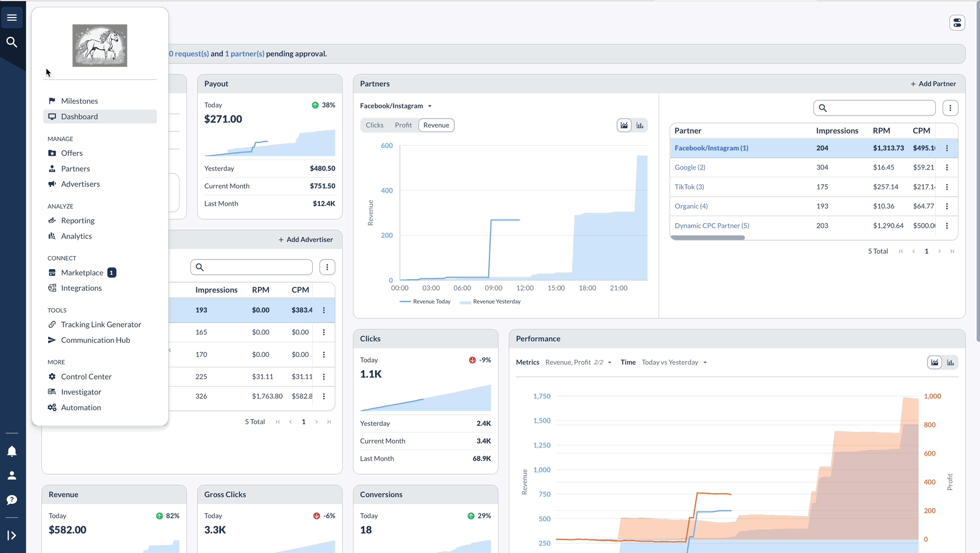Viewport: 980px width, 553px height.
Task: Open row menu for 193 impressions advertiser row
Action: point(324,310)
